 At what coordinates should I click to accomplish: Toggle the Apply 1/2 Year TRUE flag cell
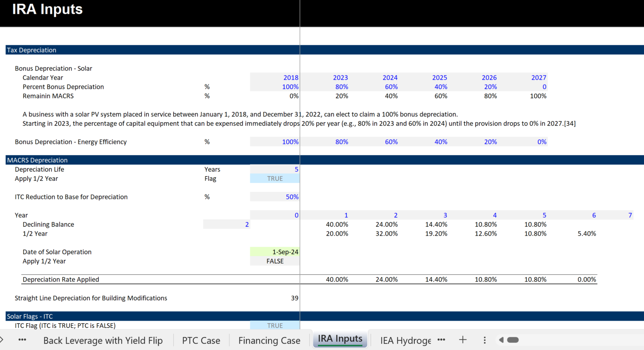275,178
